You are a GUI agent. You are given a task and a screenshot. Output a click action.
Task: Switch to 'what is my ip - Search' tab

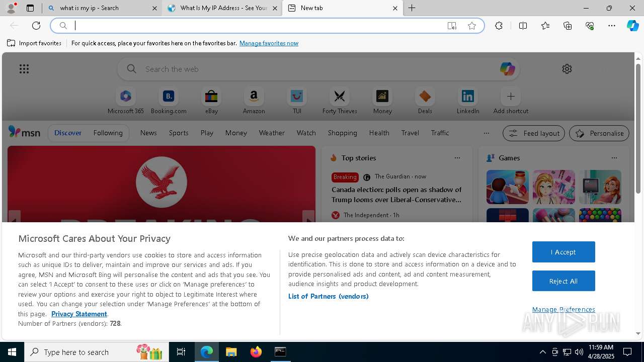tap(102, 8)
